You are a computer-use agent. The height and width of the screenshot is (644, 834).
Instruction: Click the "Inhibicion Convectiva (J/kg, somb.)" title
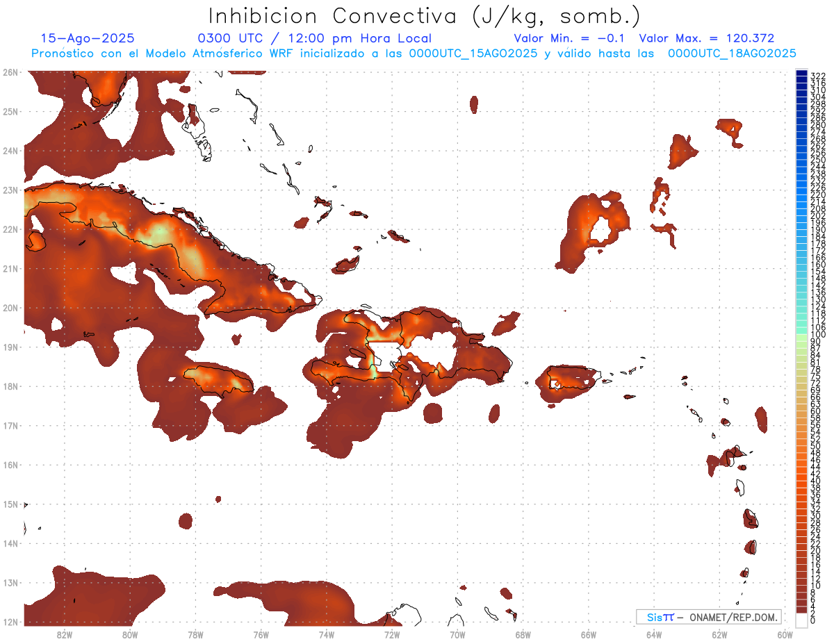coord(425,16)
